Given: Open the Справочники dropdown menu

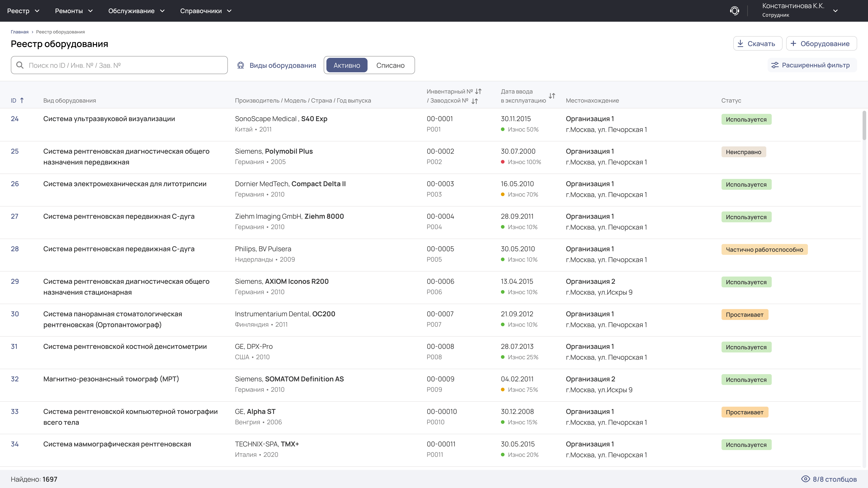Looking at the screenshot, I should (x=206, y=11).
